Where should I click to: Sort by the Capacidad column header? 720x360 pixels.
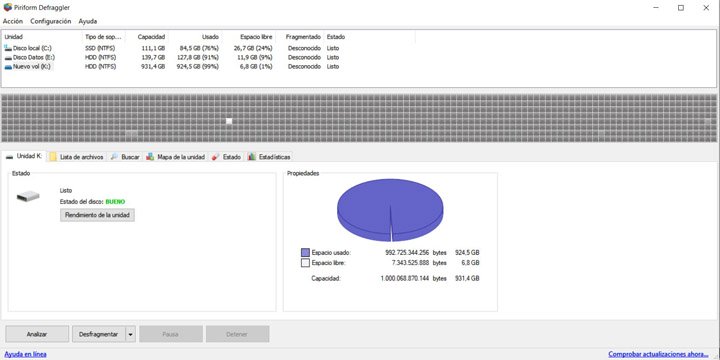[x=146, y=37]
